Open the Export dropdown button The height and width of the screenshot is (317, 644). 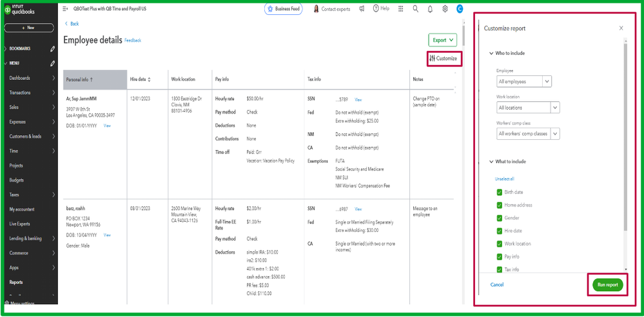tap(443, 40)
